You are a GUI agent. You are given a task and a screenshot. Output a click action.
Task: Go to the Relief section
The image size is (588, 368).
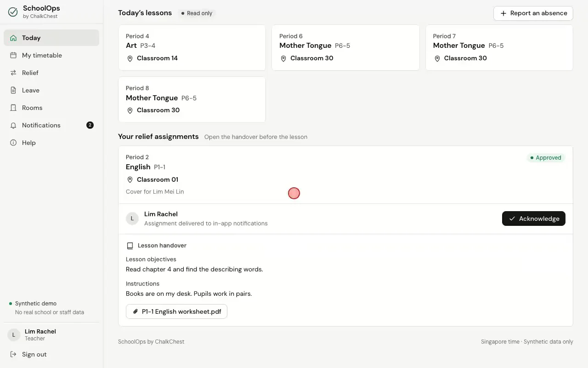click(51, 73)
